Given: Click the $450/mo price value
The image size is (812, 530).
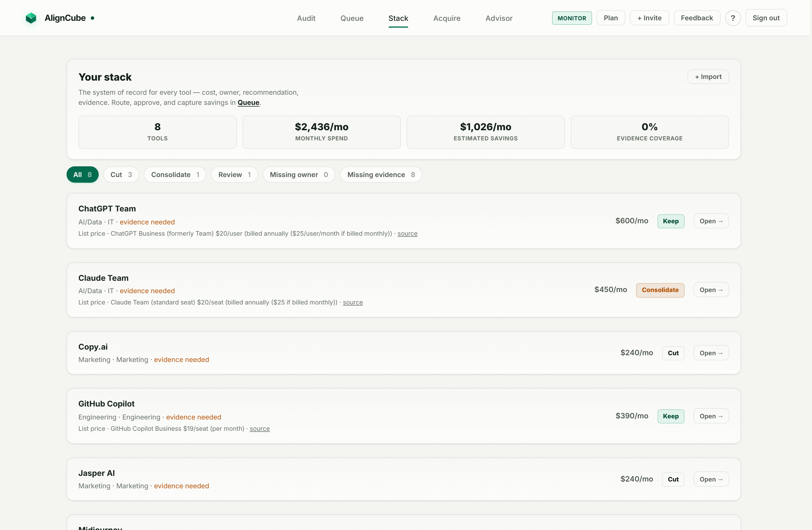Looking at the screenshot, I should pos(610,290).
